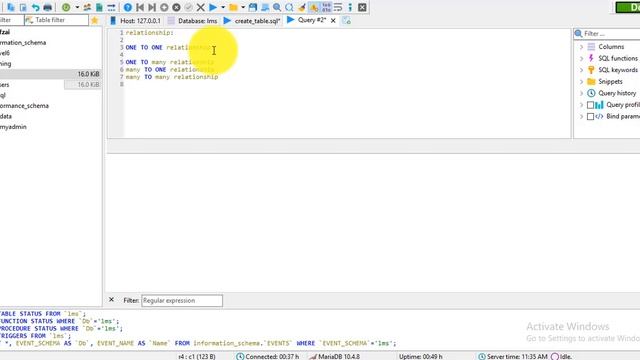Click the green Refresh icon
Viewport: 640px width, 360px height.
tap(66, 7)
